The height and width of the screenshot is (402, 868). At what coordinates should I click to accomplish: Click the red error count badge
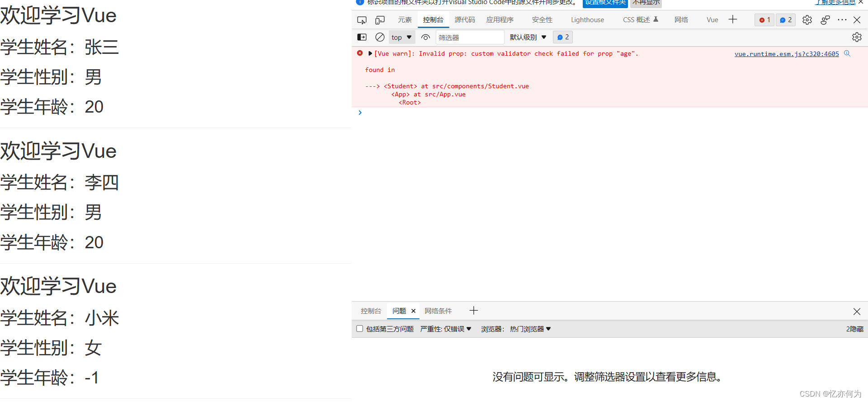coord(764,20)
